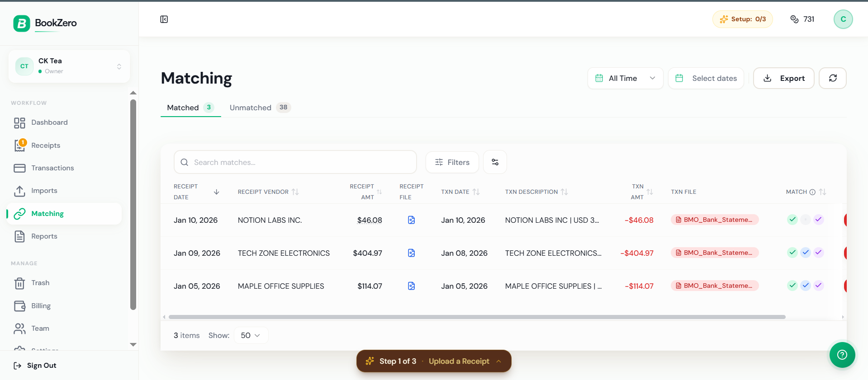Image resolution: width=868 pixels, height=380 pixels.
Task: Click purple match check in Notion Labs row
Action: pos(818,220)
